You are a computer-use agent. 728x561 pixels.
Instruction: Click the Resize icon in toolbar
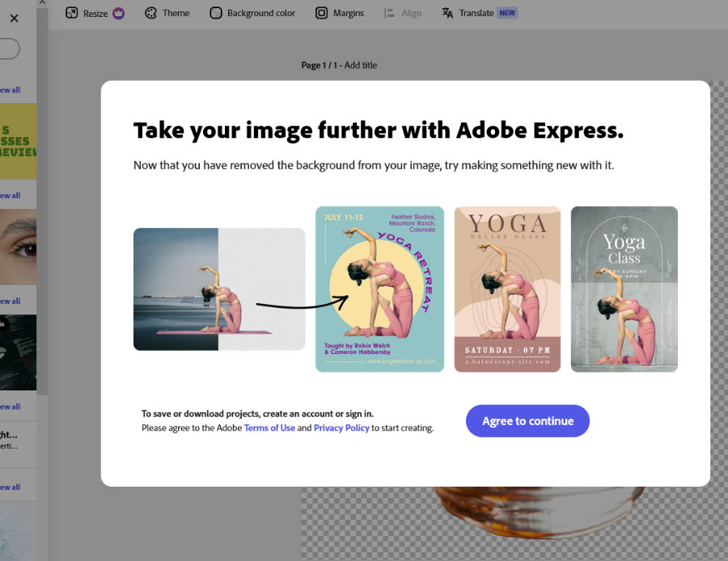[71, 13]
